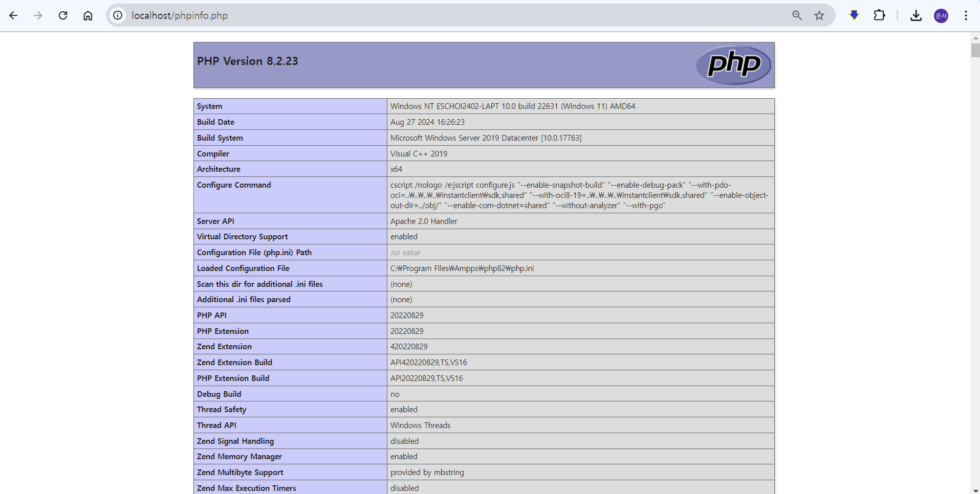
Task: Click the cscript configure command value
Action: coord(579,195)
